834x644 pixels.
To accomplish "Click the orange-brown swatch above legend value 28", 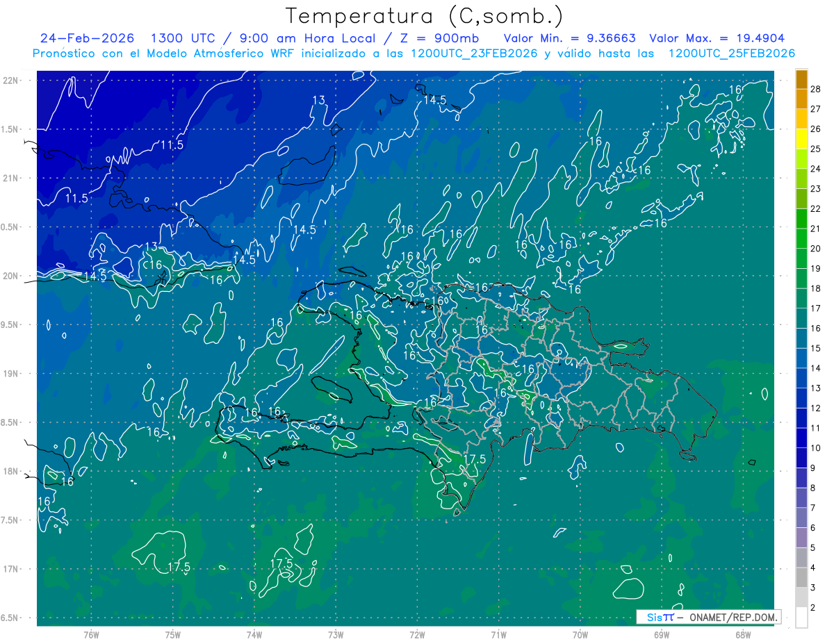I will (801, 79).
